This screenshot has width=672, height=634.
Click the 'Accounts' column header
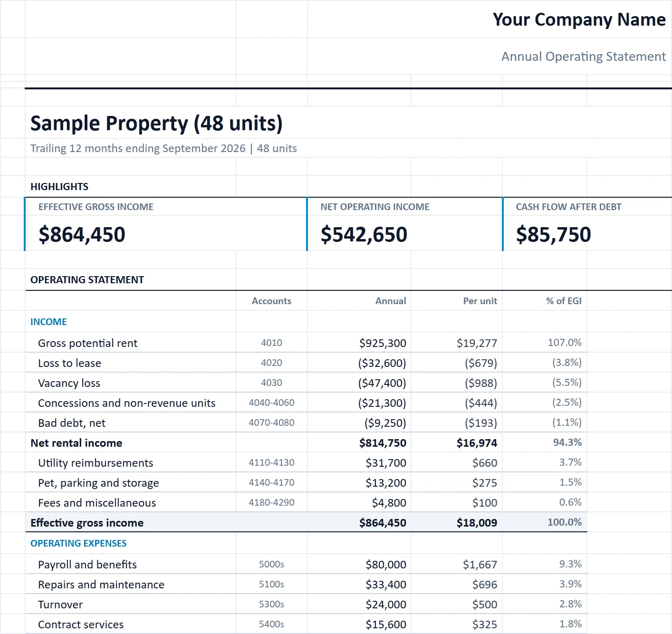[x=271, y=301]
